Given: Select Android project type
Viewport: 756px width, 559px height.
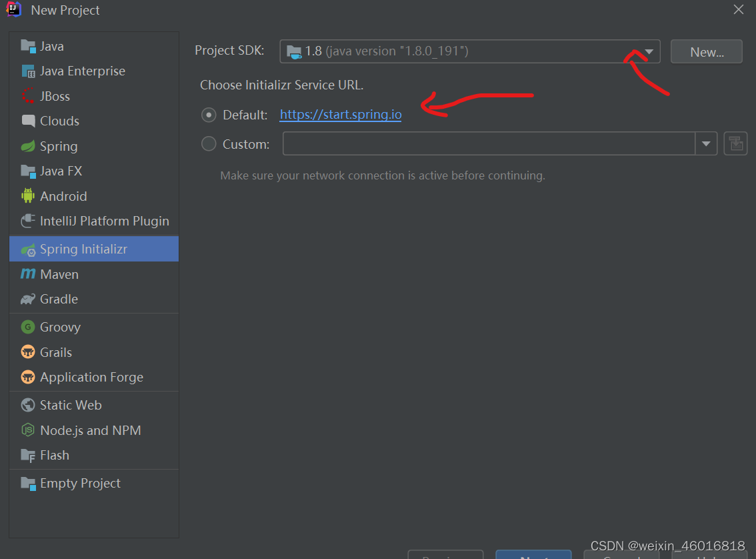Looking at the screenshot, I should 94,196.
